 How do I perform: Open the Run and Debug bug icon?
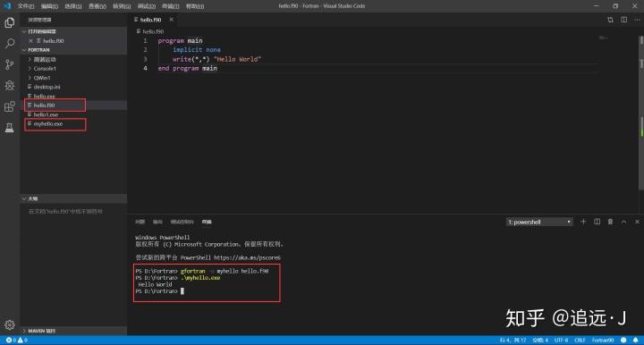click(x=10, y=85)
